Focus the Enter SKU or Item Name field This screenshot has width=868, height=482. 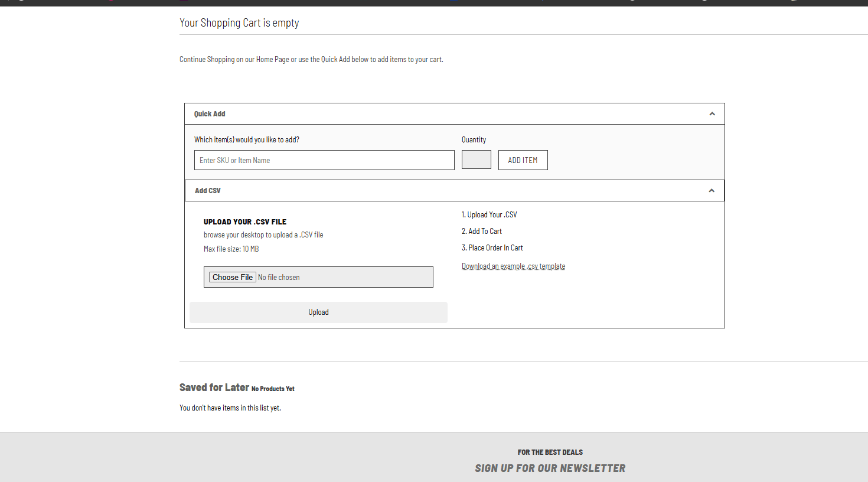pyautogui.click(x=324, y=160)
